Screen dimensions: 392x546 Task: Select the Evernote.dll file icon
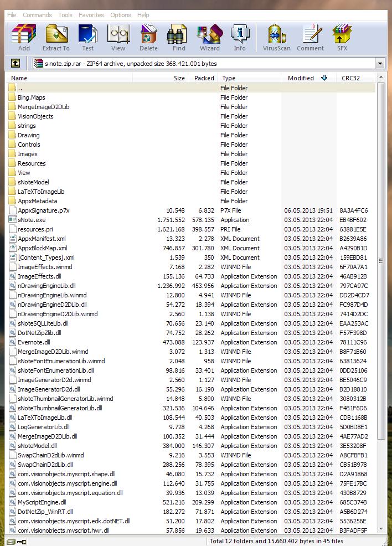tap(13, 342)
